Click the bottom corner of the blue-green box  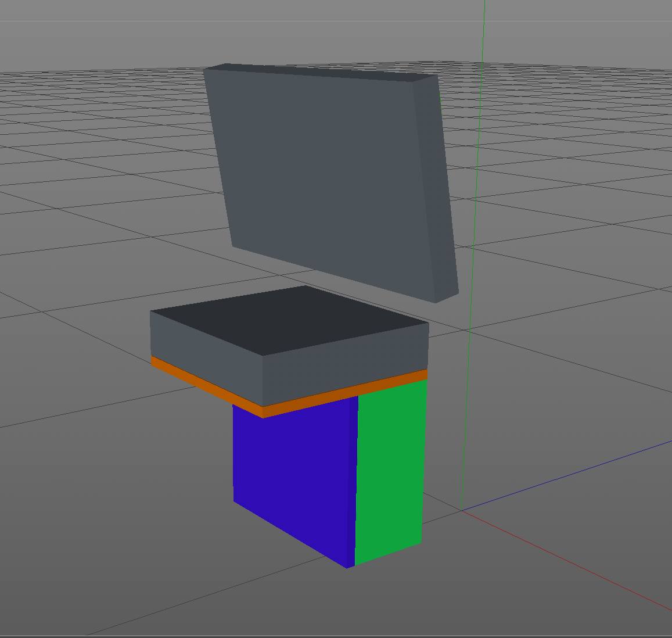pyautogui.click(x=347, y=568)
